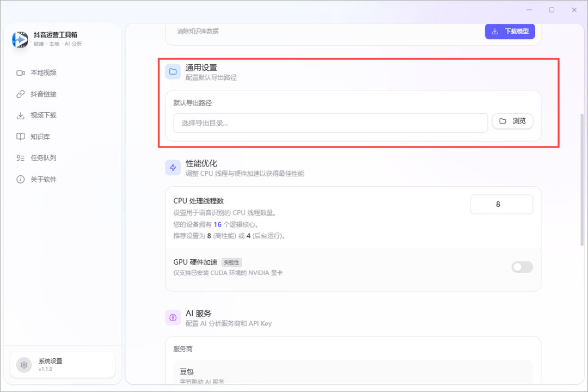Click the folder icon beside 通用设置 heading

click(x=173, y=71)
